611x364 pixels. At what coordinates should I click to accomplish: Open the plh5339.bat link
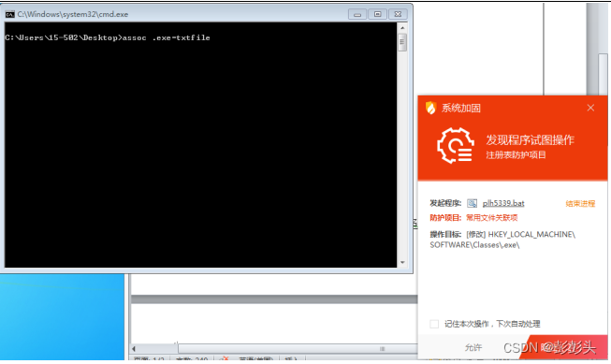point(503,203)
